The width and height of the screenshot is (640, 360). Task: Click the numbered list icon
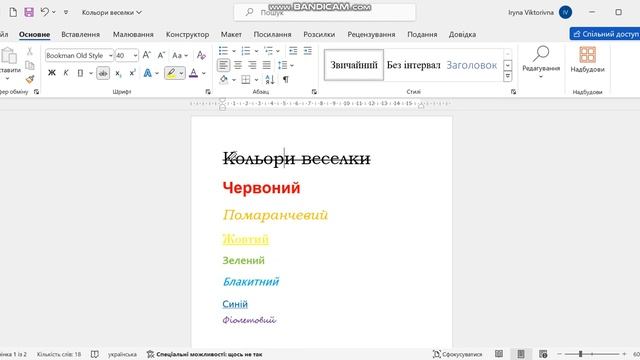point(246,51)
